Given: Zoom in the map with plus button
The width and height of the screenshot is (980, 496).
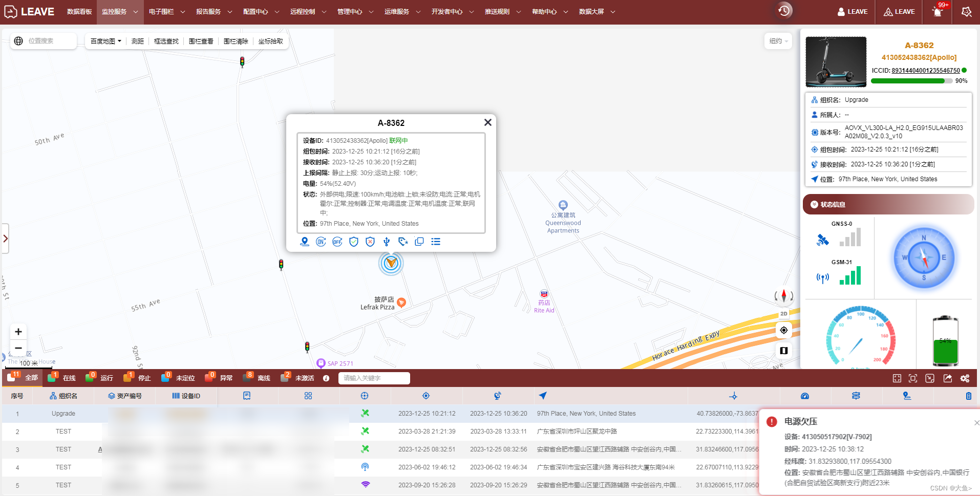Looking at the screenshot, I should point(18,332).
